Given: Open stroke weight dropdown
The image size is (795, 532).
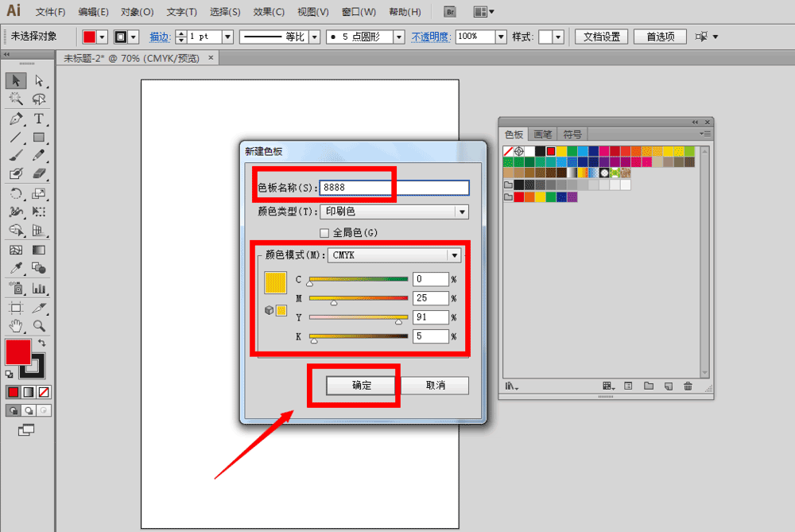Looking at the screenshot, I should click(x=227, y=37).
